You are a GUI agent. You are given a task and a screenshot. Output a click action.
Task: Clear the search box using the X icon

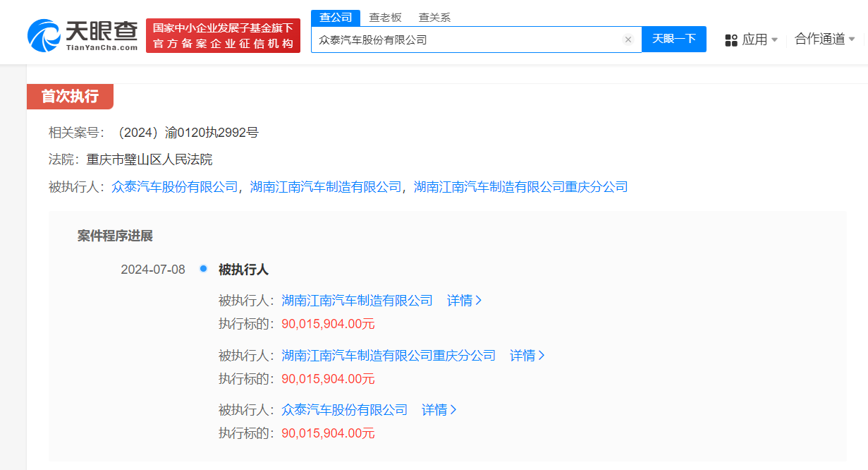pos(628,40)
